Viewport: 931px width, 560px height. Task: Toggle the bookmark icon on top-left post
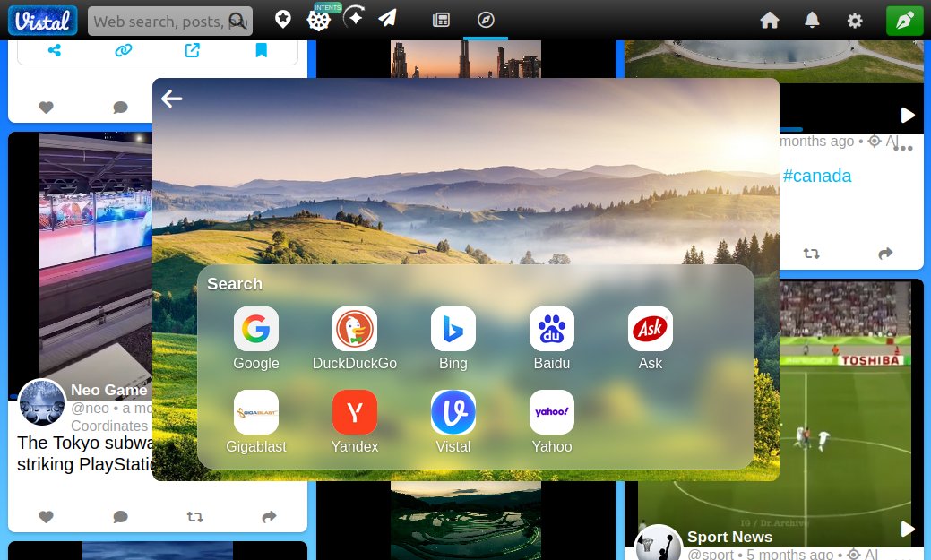pos(262,50)
